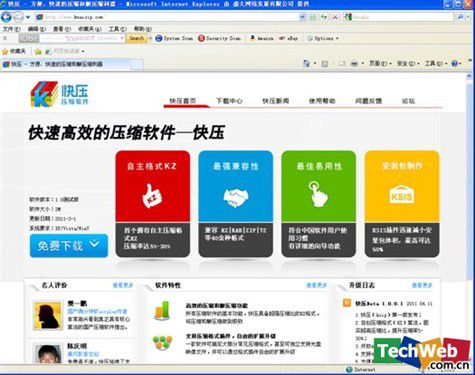Click the kuaizip.com address bar field
475x375 pixels.
click(x=167, y=17)
